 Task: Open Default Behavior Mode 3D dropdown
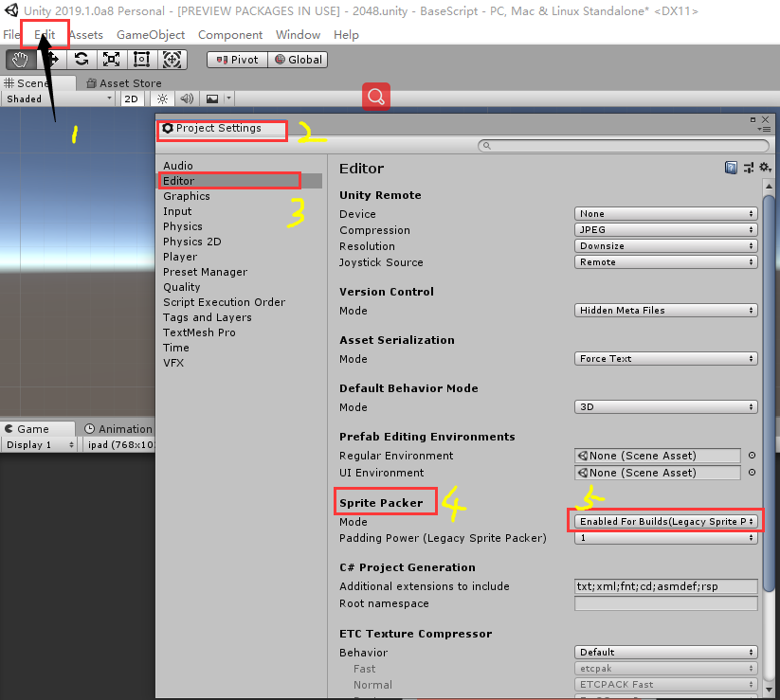pos(665,406)
